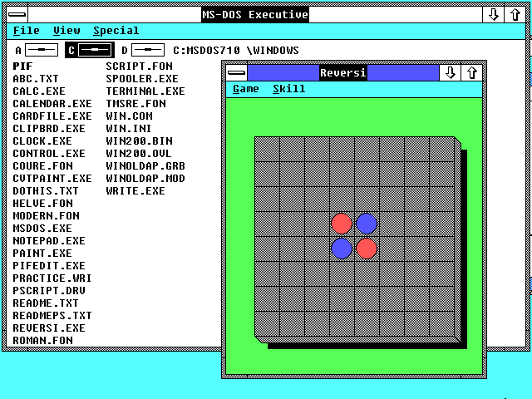Viewport: 532px width, 399px height.
Task: Select drive A icon in MS-DOS Executive
Action: point(37,50)
